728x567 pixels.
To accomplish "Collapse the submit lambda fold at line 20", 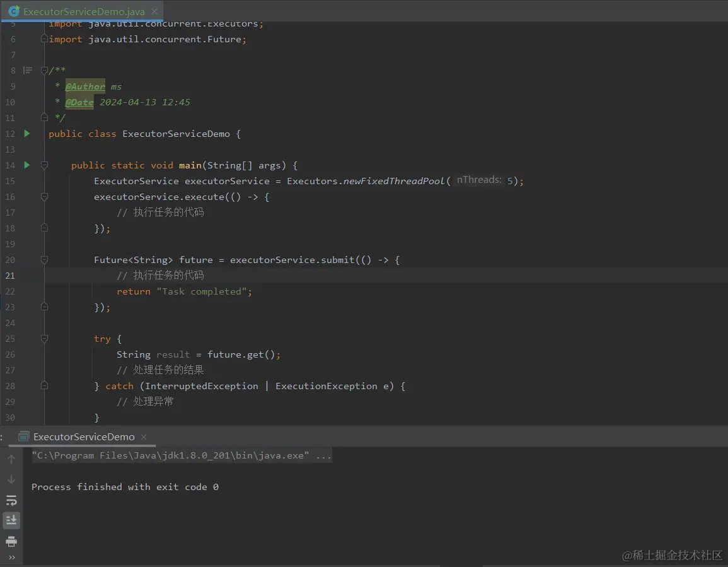I will [x=44, y=260].
